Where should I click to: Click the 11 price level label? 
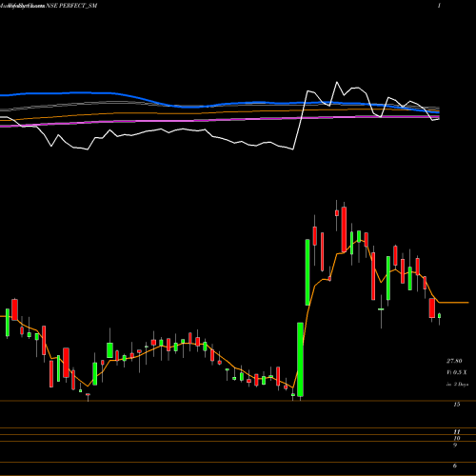point(457,432)
